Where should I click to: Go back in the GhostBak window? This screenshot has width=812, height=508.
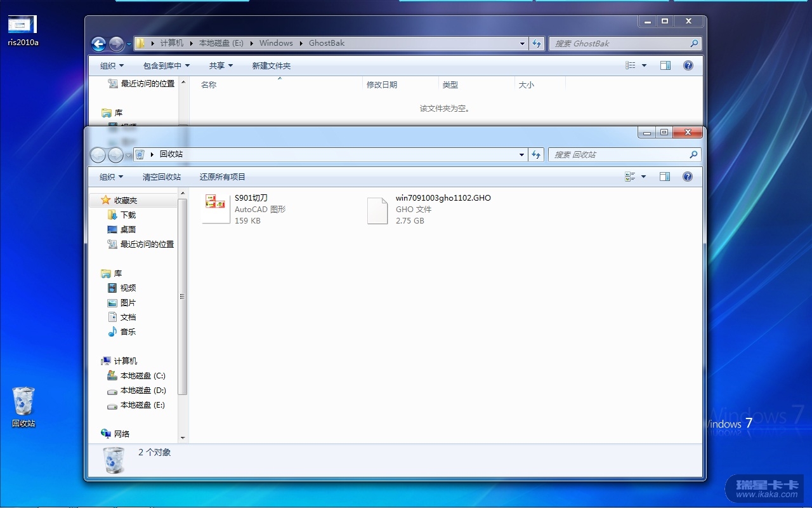coord(98,44)
